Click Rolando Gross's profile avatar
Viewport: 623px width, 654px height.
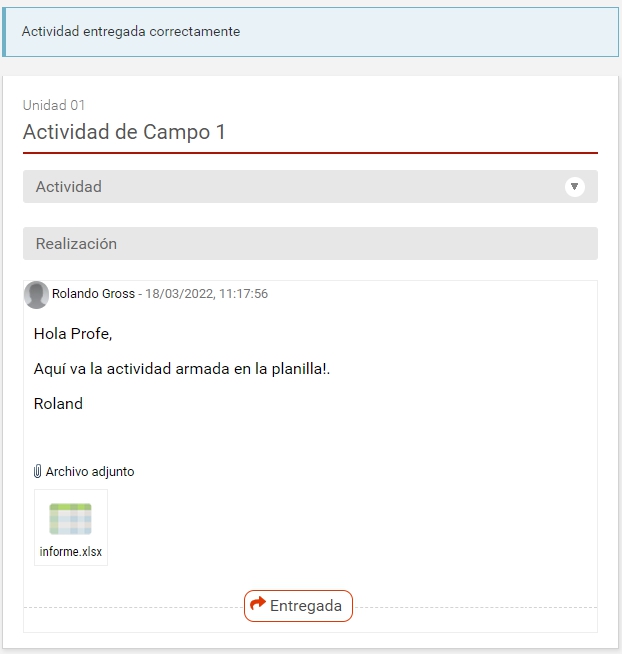coord(37,295)
